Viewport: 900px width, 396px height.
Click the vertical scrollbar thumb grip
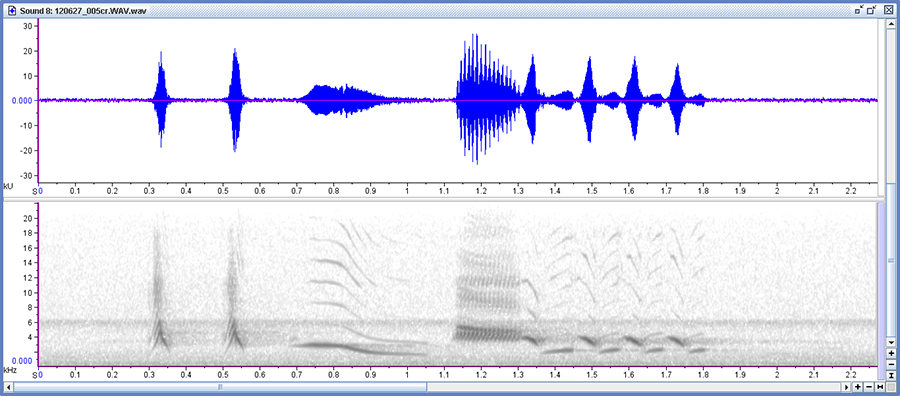click(891, 261)
